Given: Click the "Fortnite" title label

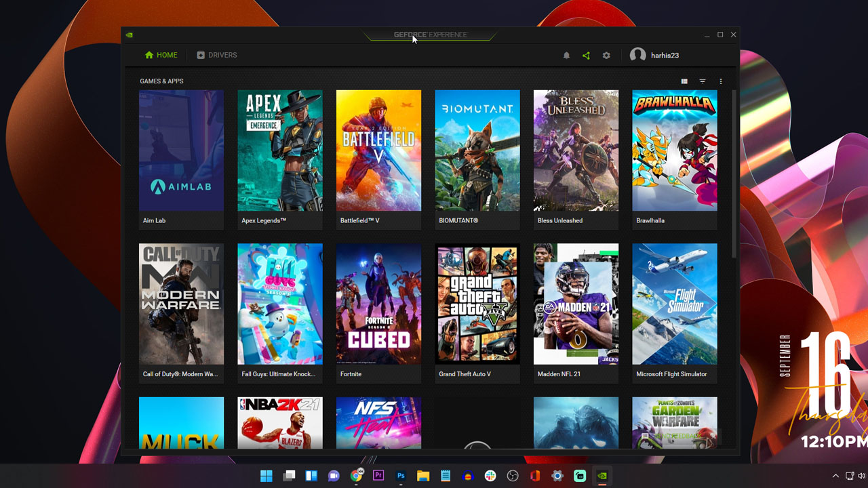Looking at the screenshot, I should click(x=351, y=374).
